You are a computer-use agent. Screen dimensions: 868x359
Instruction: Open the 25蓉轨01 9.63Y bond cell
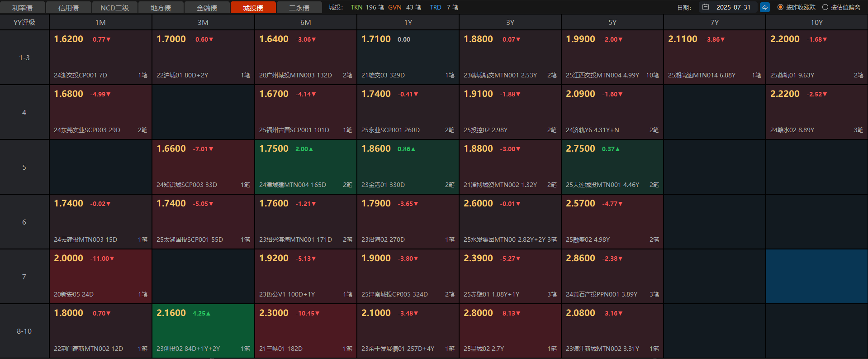[x=817, y=57]
